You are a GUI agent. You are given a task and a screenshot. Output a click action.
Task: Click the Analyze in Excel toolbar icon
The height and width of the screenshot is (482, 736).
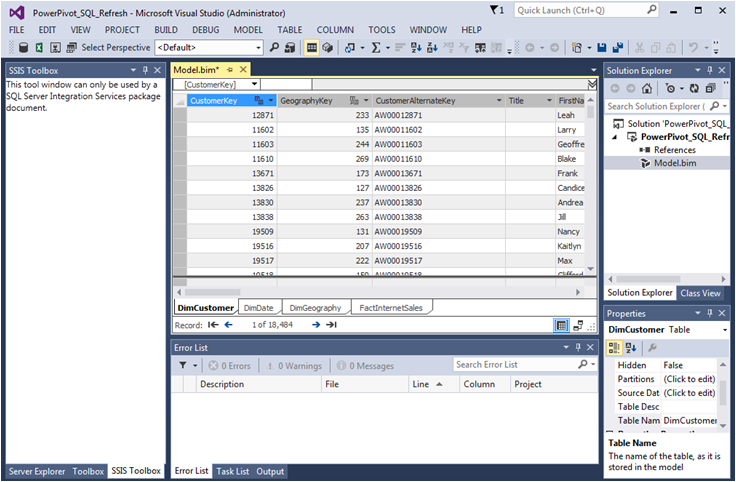(39, 47)
